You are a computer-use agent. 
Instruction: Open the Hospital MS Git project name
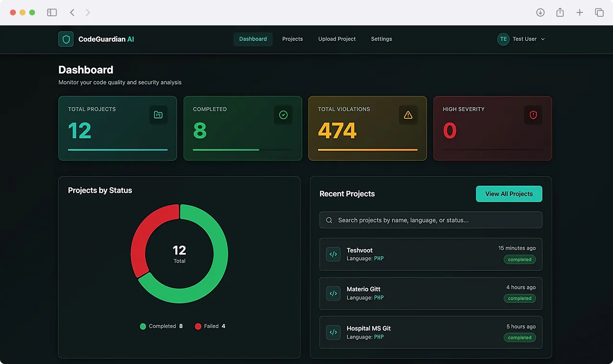369,329
